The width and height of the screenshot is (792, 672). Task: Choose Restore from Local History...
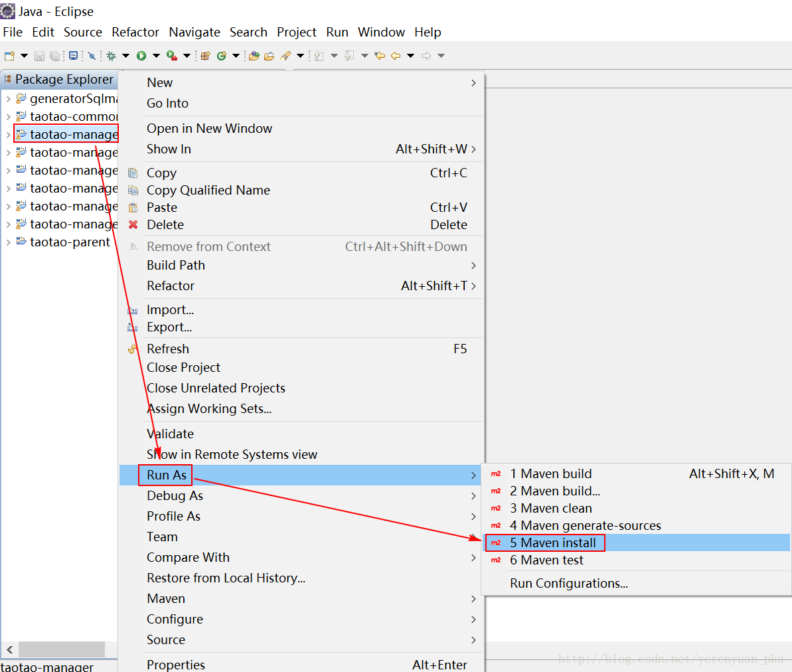[301, 578]
